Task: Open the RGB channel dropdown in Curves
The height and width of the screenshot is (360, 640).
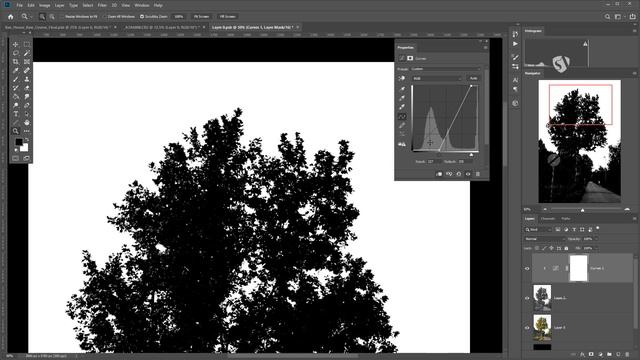Action: point(437,78)
